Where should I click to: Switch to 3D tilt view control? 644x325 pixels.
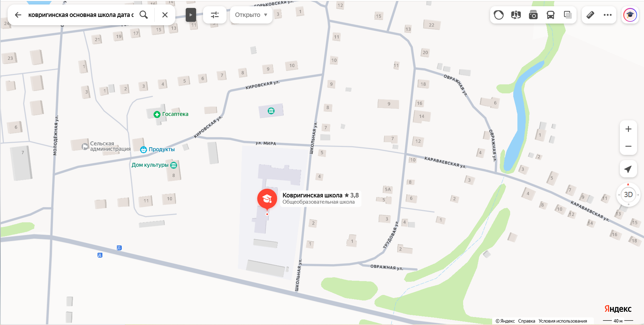pyautogui.click(x=628, y=195)
